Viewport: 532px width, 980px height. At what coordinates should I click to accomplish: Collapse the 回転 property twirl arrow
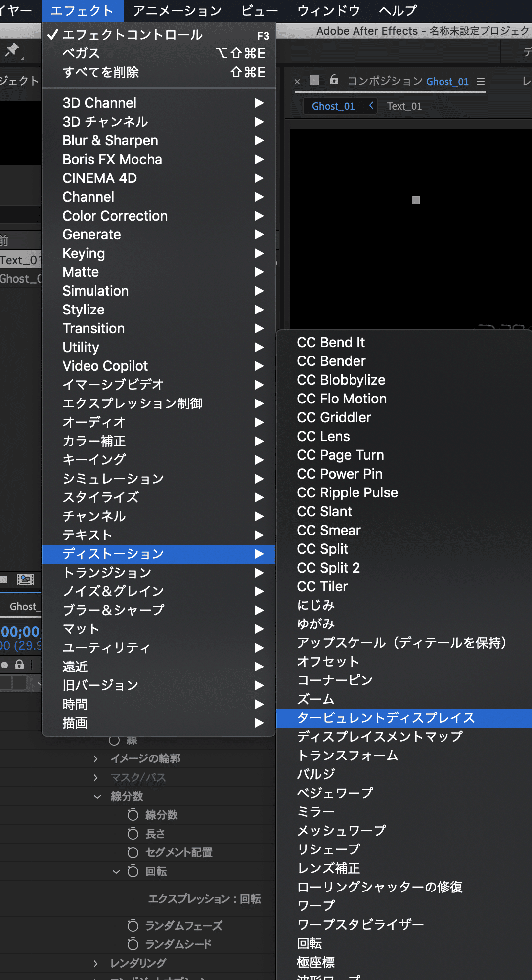[116, 871]
